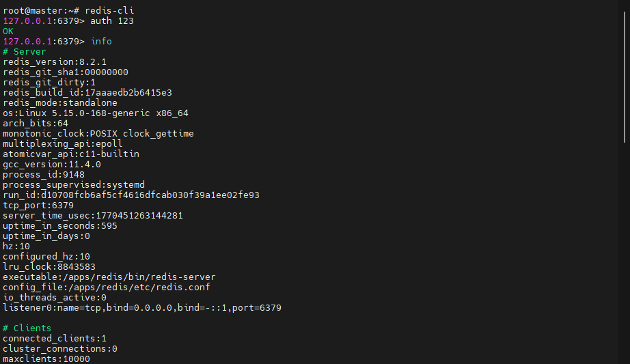
Task: Click the lower empty scrollbar track
Action: [626, 260]
